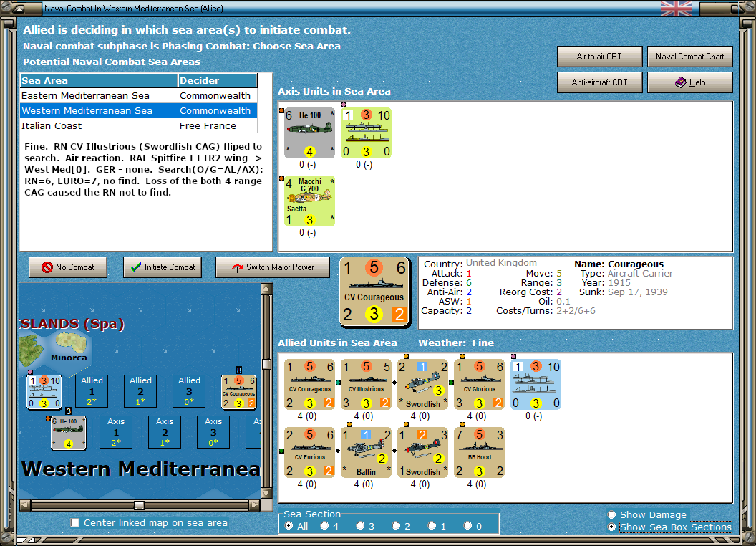Select the Italian Coast sea area row
This screenshot has height=546, width=756.
138,125
